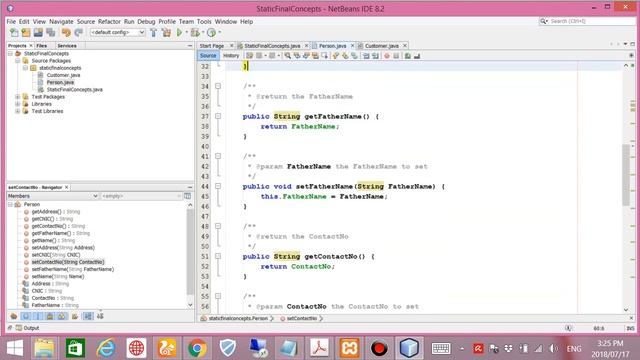640x360 pixels.
Task: Open the File Explorer taskbar icon
Action: point(44,348)
